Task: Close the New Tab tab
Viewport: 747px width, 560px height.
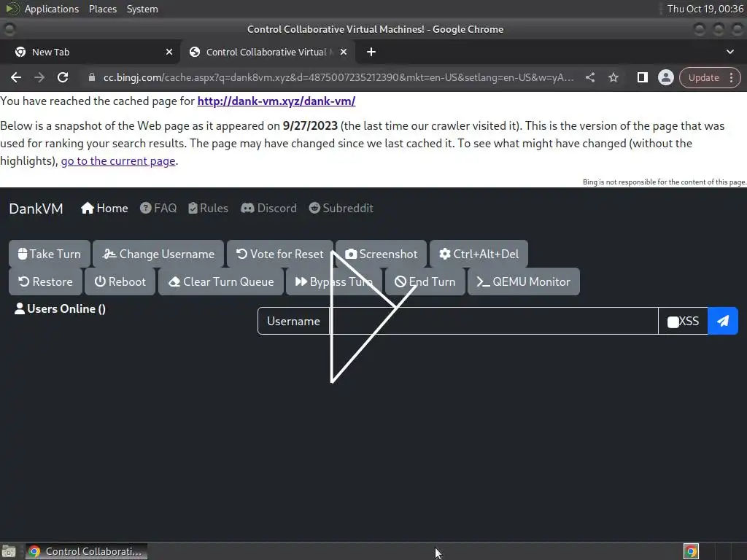Action: pyautogui.click(x=169, y=52)
